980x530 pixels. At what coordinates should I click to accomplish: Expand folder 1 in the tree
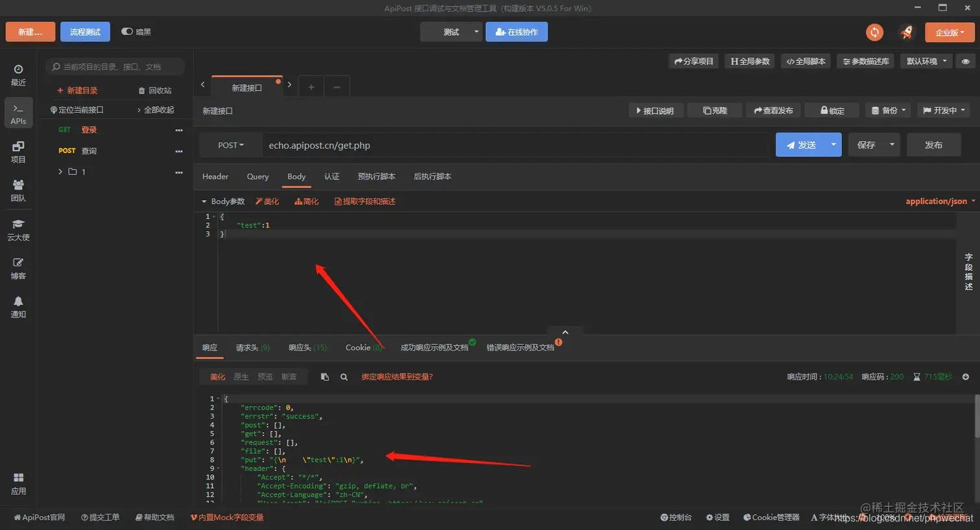[60, 172]
